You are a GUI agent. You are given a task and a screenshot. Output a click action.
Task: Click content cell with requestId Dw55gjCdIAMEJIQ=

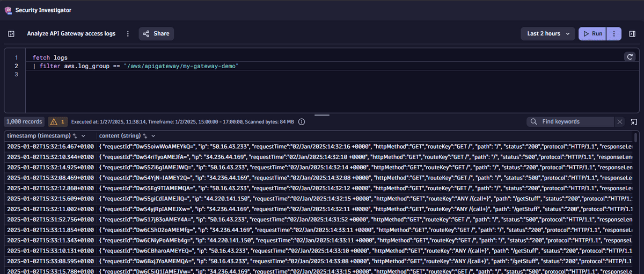(364, 198)
